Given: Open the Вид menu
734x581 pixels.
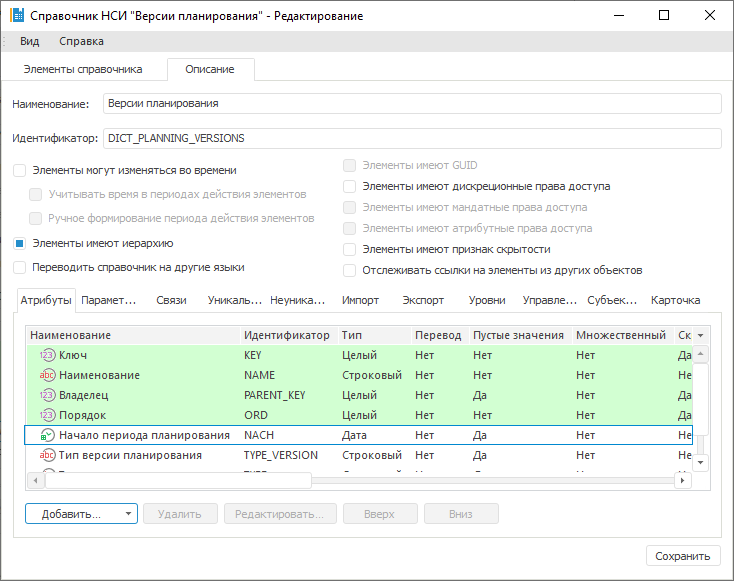Looking at the screenshot, I should point(30,41).
